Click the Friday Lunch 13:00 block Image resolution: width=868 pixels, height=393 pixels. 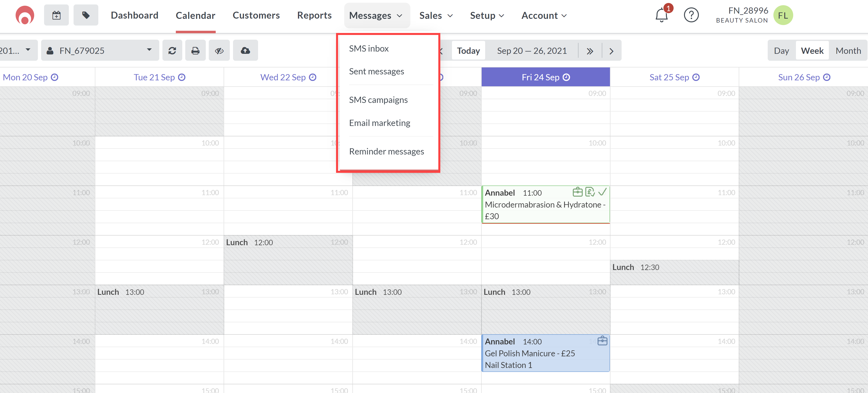pos(546,310)
